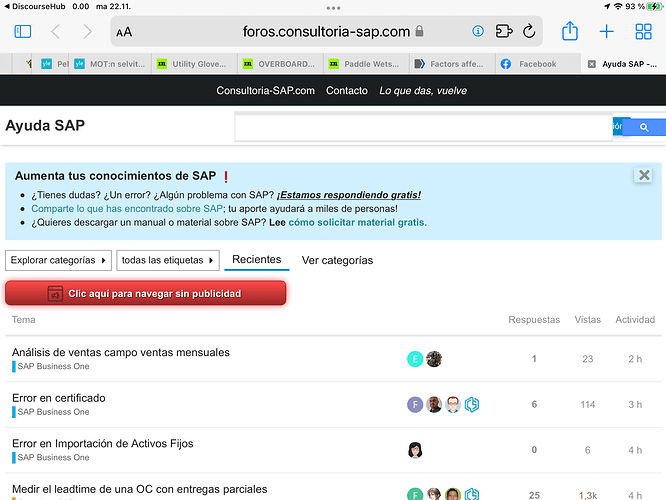Screen dimensions: 666x500
Task: Click 3 h activity for Error en certificado
Action: (x=635, y=404)
